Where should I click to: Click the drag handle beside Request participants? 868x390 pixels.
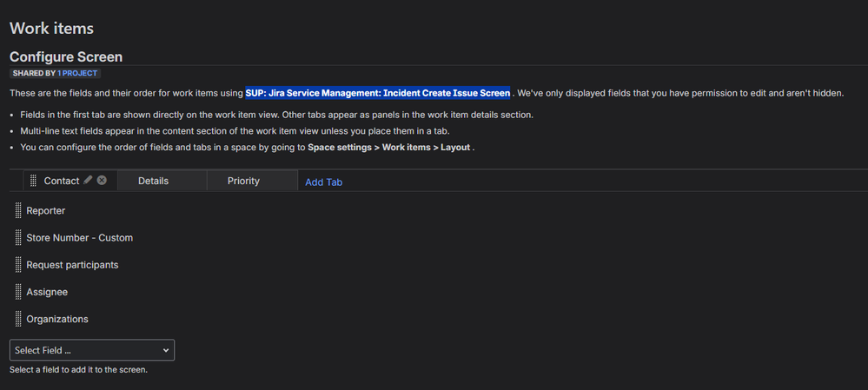coord(18,265)
